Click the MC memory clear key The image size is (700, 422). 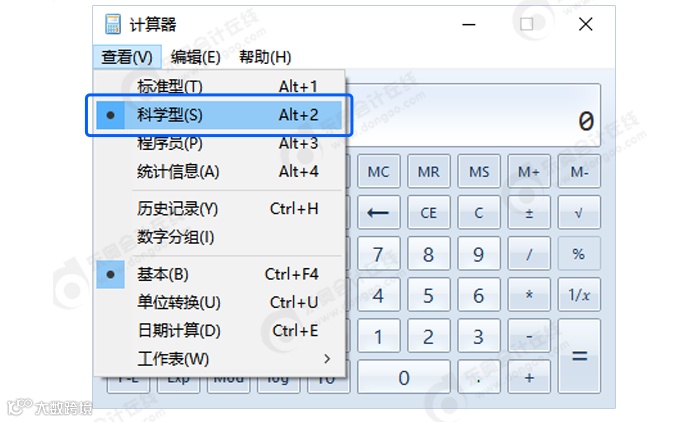[379, 171]
